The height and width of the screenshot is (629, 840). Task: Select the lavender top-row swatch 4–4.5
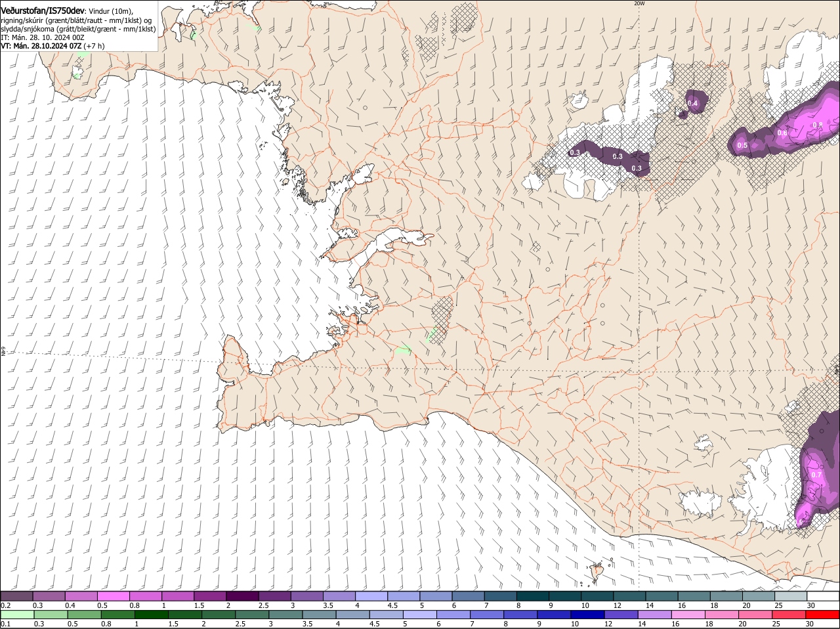371,596
